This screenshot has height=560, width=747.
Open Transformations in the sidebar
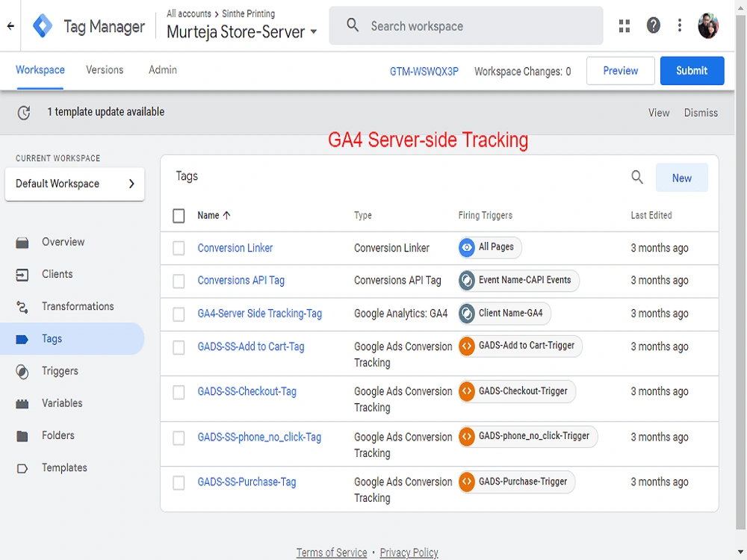[78, 307]
